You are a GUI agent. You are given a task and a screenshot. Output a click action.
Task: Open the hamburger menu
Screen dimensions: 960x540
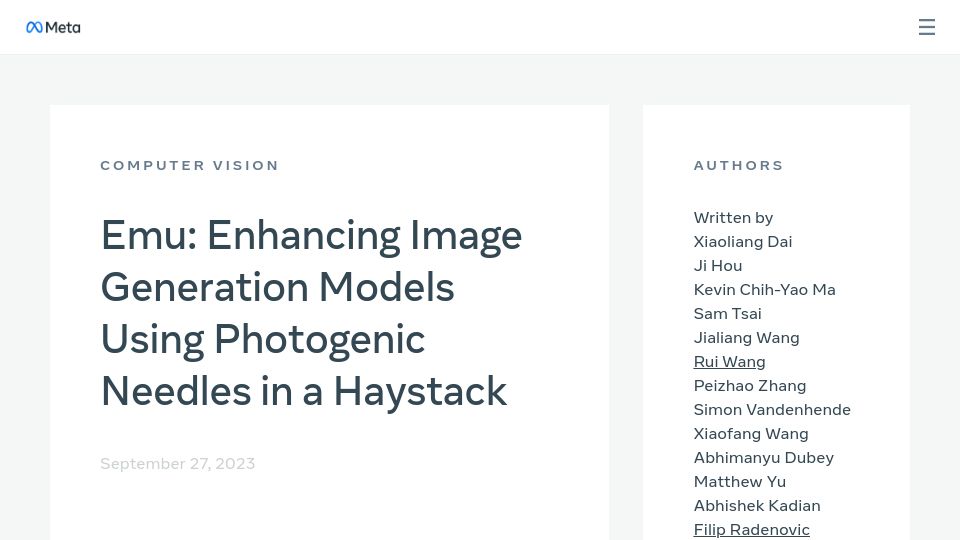click(x=926, y=27)
